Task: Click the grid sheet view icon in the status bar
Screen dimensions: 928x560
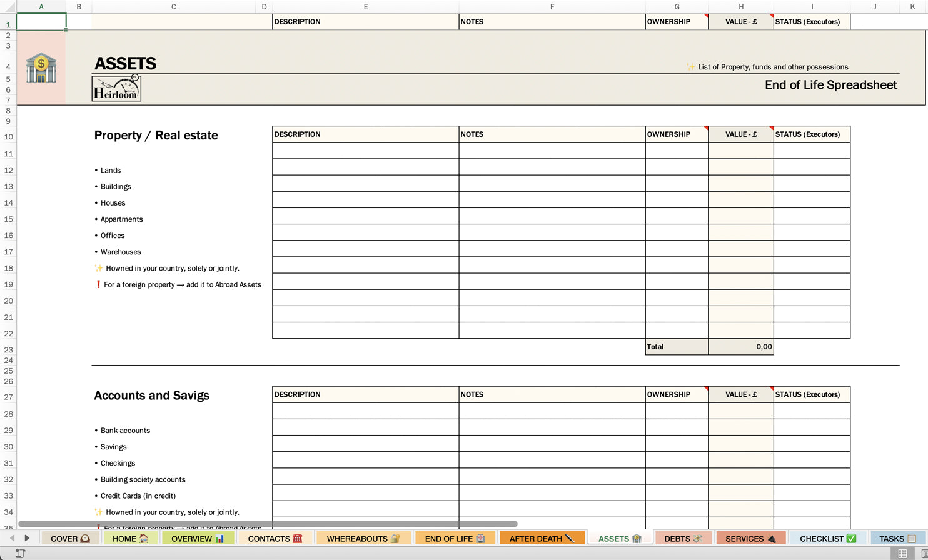Action: pyautogui.click(x=902, y=553)
